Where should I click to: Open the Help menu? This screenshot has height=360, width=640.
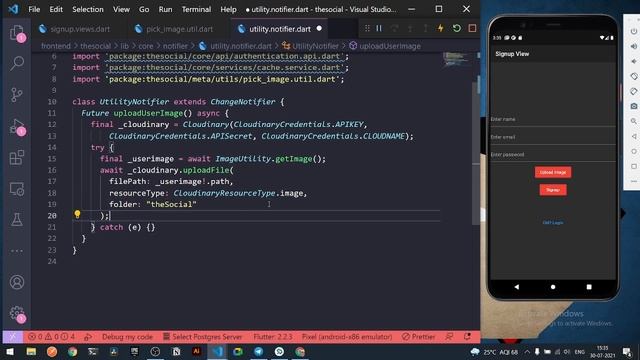pyautogui.click(x=228, y=9)
